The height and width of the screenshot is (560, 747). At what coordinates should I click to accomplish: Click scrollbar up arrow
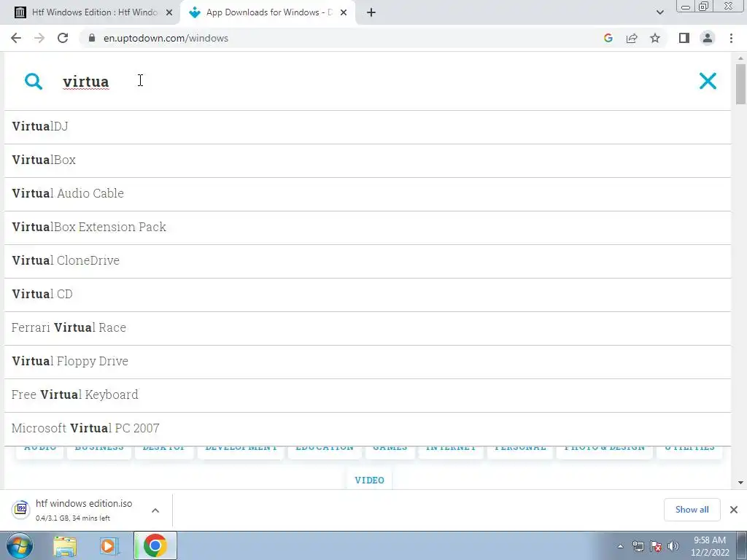[740, 58]
